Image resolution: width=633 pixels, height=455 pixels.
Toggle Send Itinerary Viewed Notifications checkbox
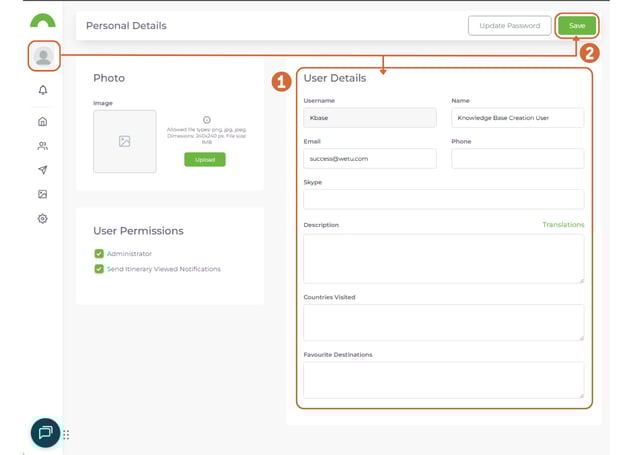(99, 269)
